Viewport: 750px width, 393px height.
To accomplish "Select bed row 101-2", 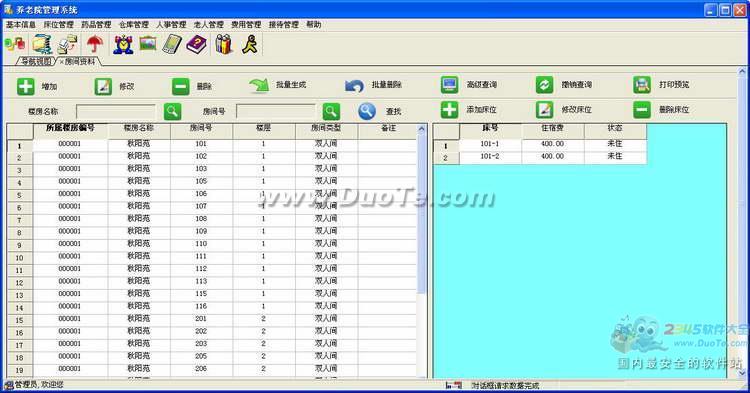I will 540,157.
